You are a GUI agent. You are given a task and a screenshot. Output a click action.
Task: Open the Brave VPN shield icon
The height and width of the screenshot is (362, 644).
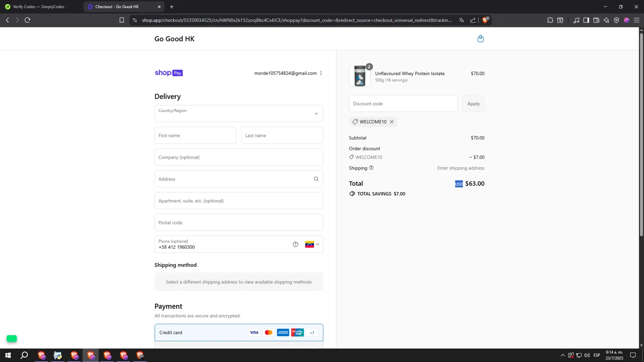[x=617, y=20]
